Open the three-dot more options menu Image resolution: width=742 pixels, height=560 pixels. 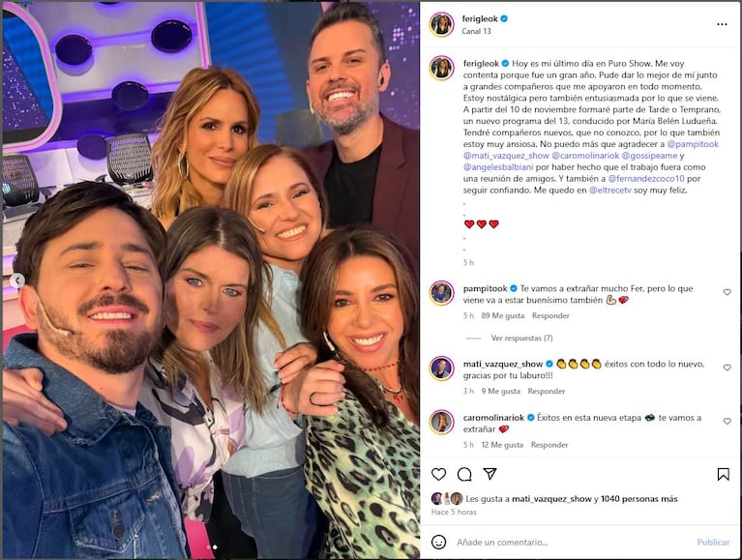click(x=722, y=24)
